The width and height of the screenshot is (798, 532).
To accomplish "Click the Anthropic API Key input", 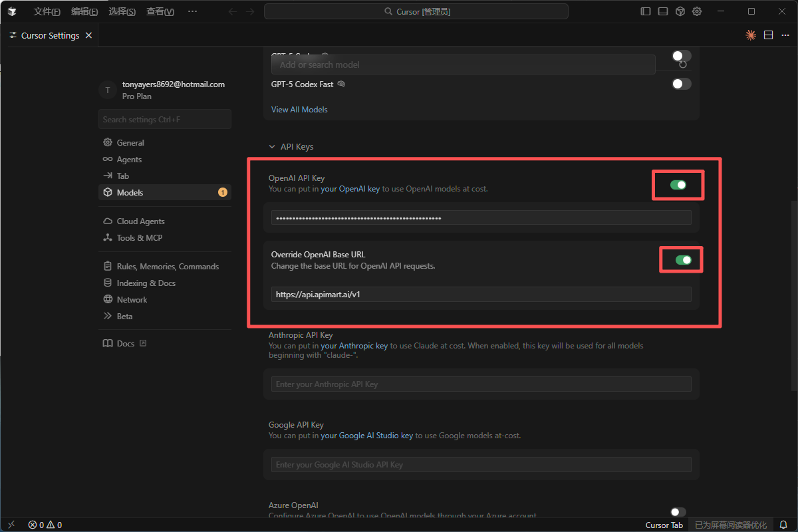I will pyautogui.click(x=481, y=384).
